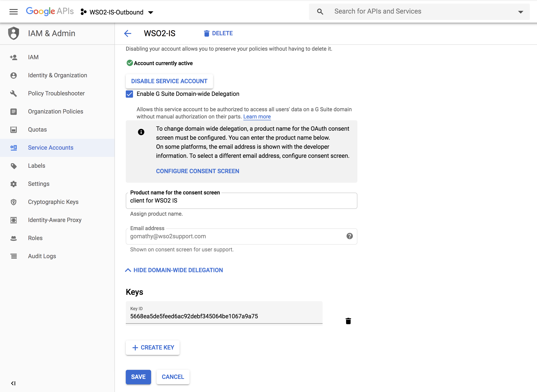Image resolution: width=537 pixels, height=392 pixels.
Task: Delete the WSO2-IS service account
Action: coord(218,33)
